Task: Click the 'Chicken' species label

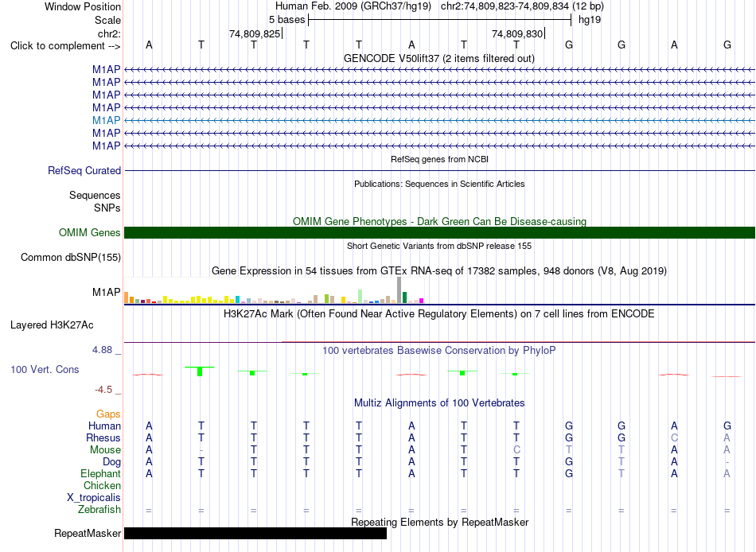Action: coord(102,485)
